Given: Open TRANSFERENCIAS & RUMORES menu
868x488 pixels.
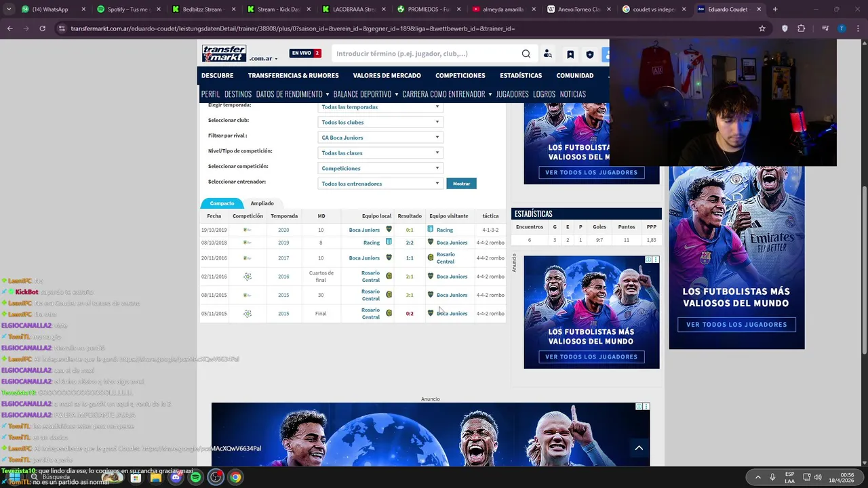Looking at the screenshot, I should [293, 75].
